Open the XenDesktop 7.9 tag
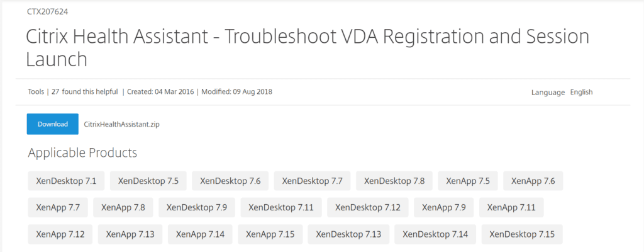 [x=196, y=207]
